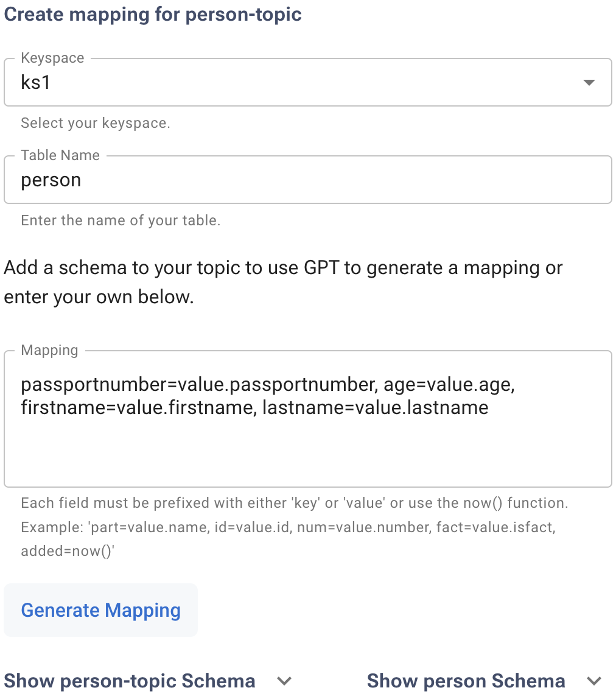Click the Table Name input containing person
The height and width of the screenshot is (699, 616).
click(304, 180)
